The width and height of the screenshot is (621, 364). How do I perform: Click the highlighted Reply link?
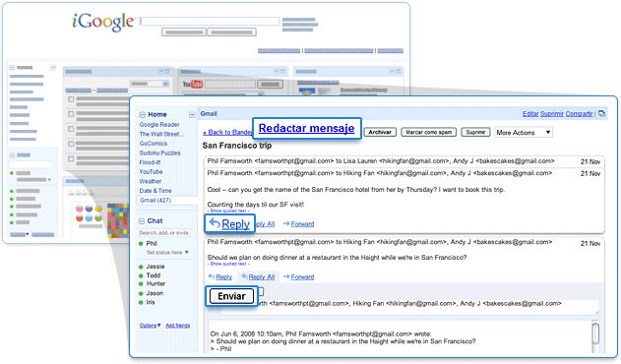coord(235,224)
